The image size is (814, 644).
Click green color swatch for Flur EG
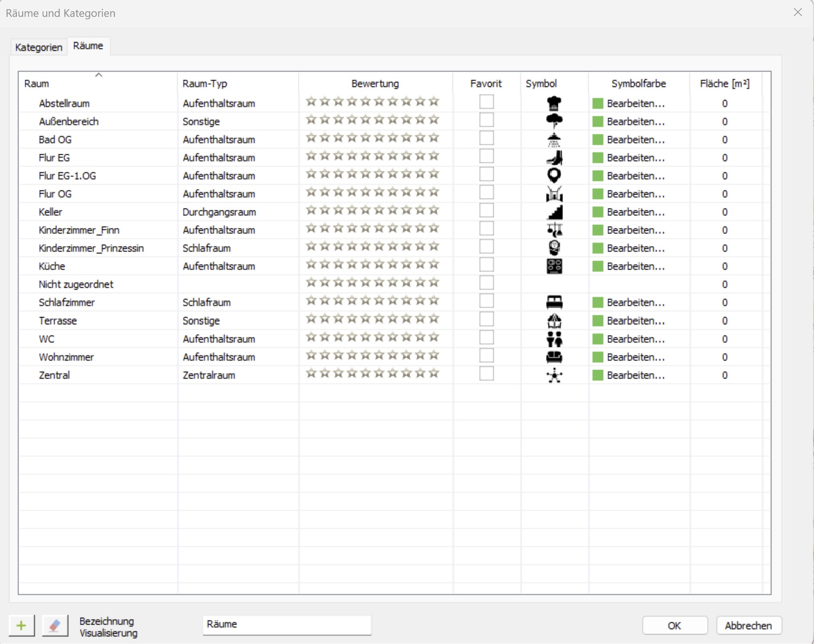coord(598,158)
